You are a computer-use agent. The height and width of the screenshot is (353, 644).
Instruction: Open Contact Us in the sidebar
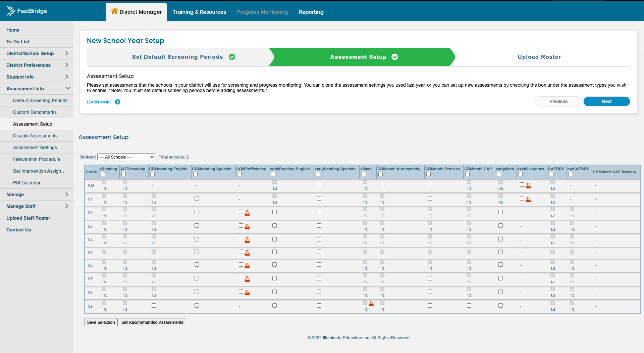37,230
